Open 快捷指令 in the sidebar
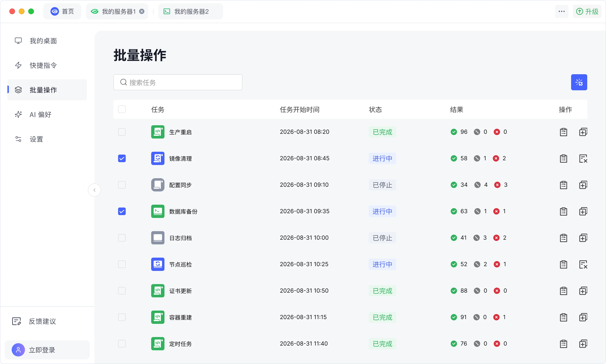The width and height of the screenshot is (606, 364). point(47,65)
